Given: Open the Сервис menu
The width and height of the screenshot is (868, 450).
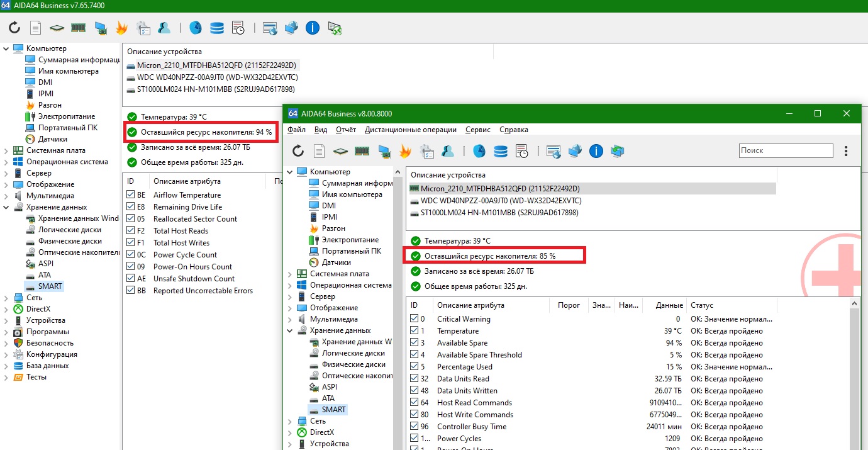Looking at the screenshot, I should point(478,130).
